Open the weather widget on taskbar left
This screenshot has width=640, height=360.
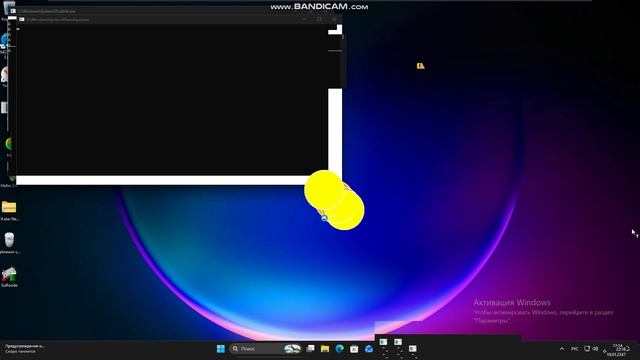[x=24, y=349]
